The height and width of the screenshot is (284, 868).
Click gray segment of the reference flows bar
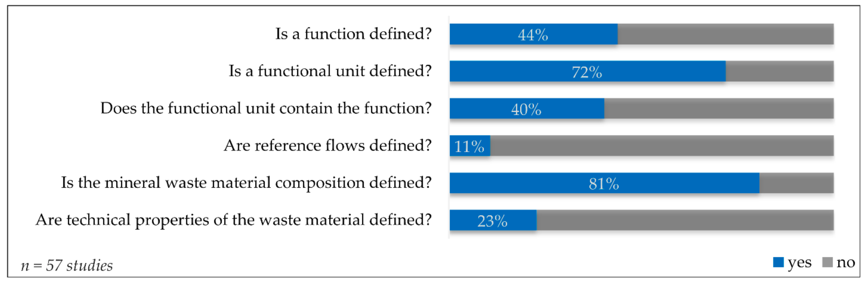[661, 146]
